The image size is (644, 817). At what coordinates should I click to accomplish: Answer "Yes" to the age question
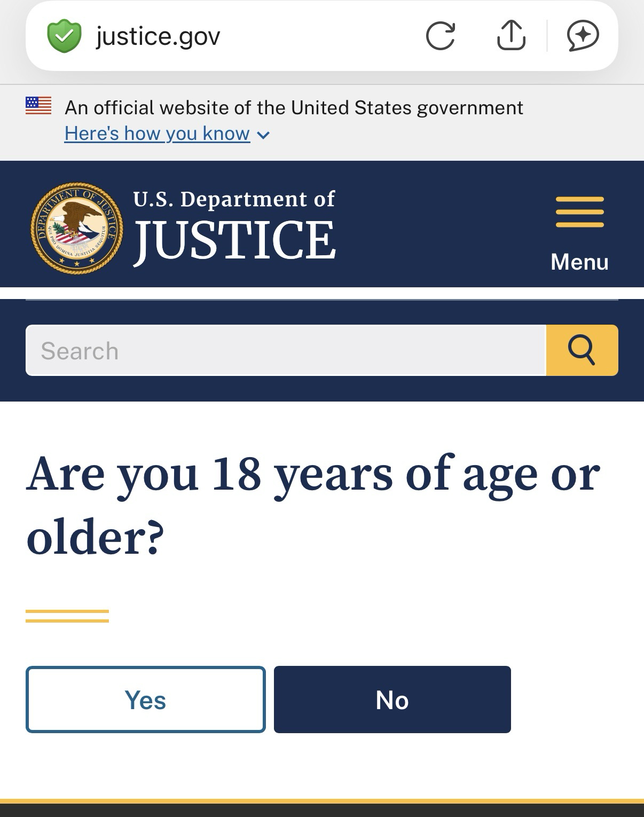point(145,700)
